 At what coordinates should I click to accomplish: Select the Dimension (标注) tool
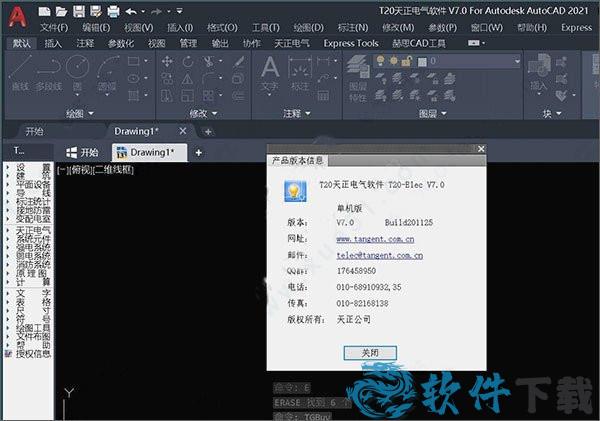click(300, 75)
